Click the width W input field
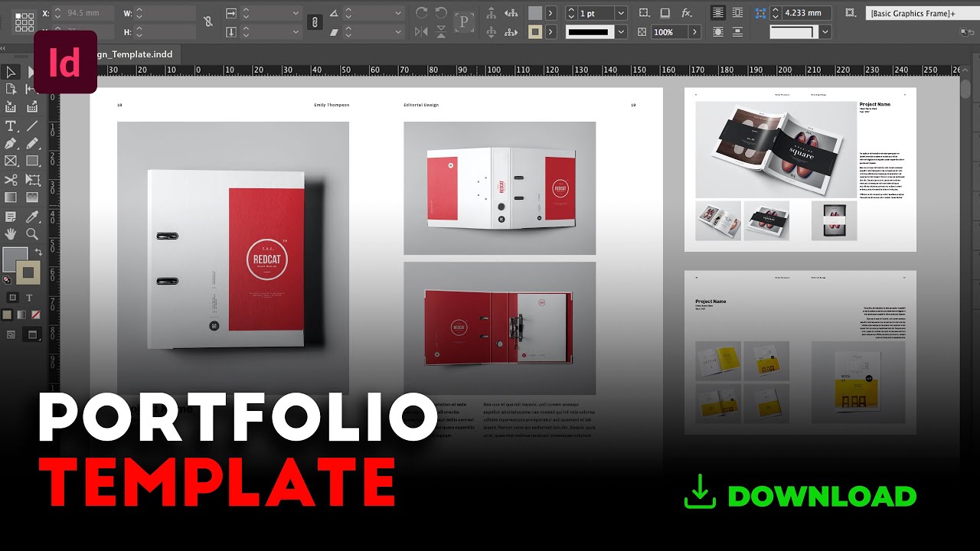The height and width of the screenshot is (551, 980). click(165, 13)
